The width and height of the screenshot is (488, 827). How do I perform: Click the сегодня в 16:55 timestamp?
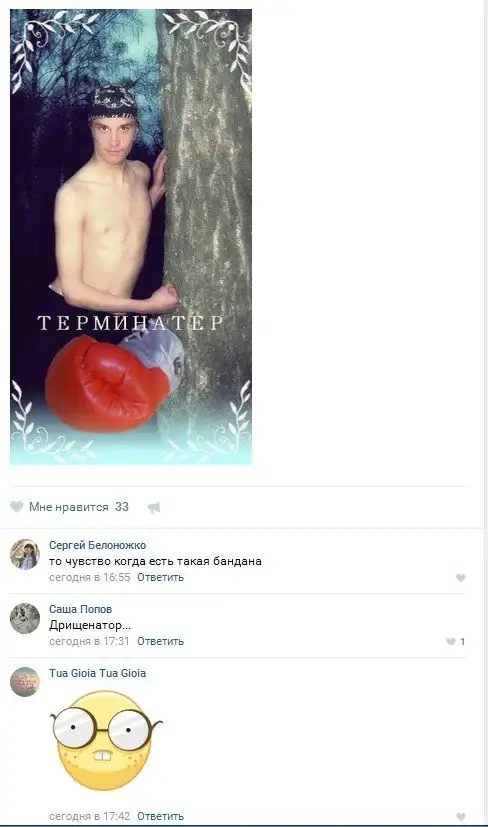coord(89,578)
